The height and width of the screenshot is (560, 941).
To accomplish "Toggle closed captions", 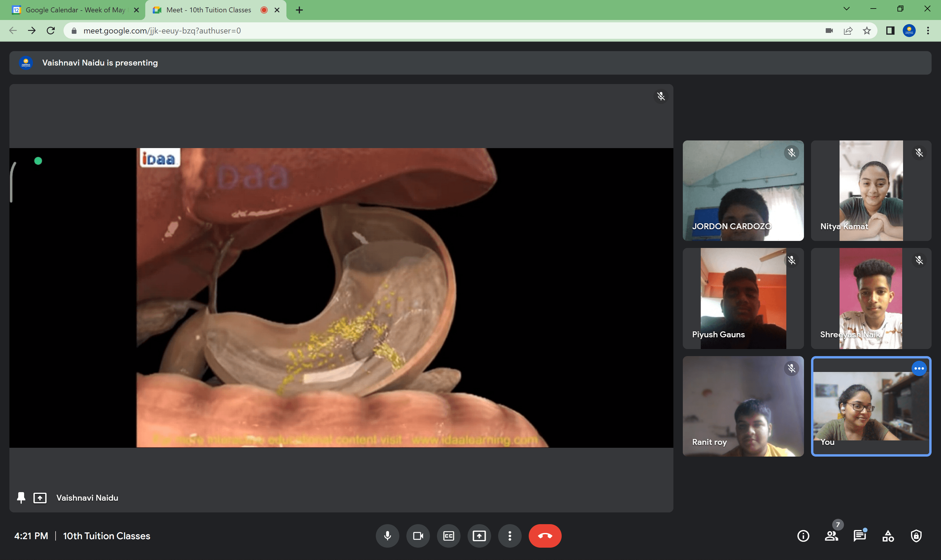I will pos(448,536).
